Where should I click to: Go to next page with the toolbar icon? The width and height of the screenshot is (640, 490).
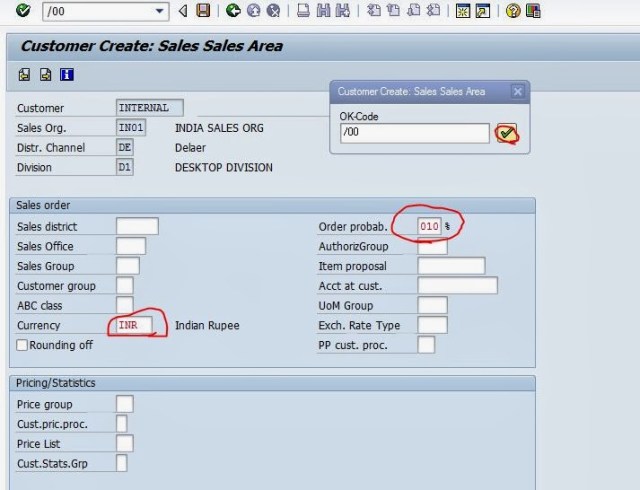tap(413, 10)
